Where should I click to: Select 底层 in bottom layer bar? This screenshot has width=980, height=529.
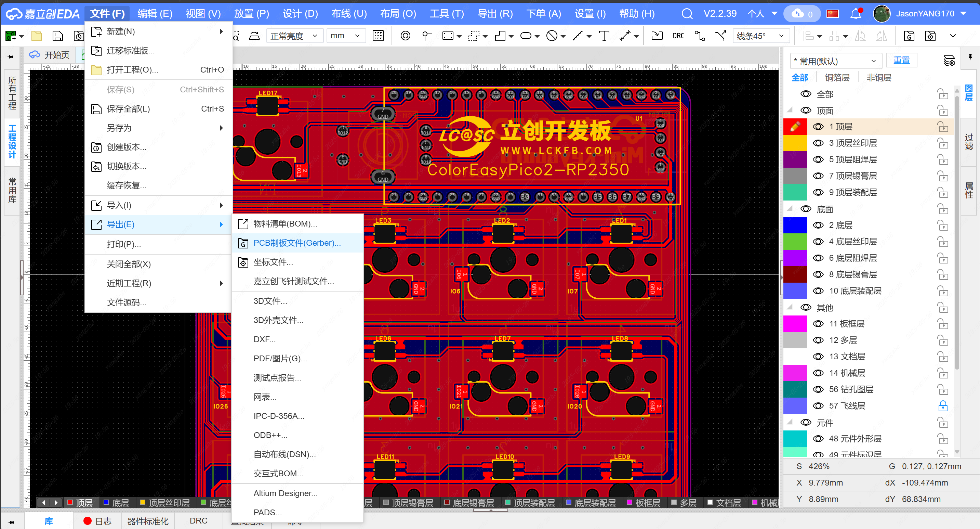(x=116, y=502)
